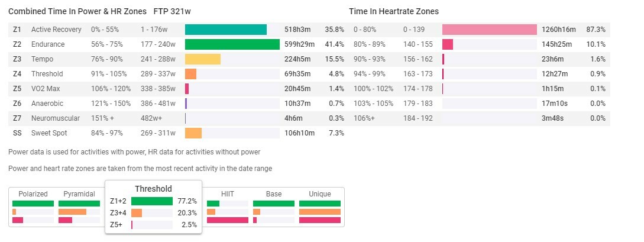Click the Time In Heartrate Zones heading
644x242 pixels.
[x=393, y=11]
